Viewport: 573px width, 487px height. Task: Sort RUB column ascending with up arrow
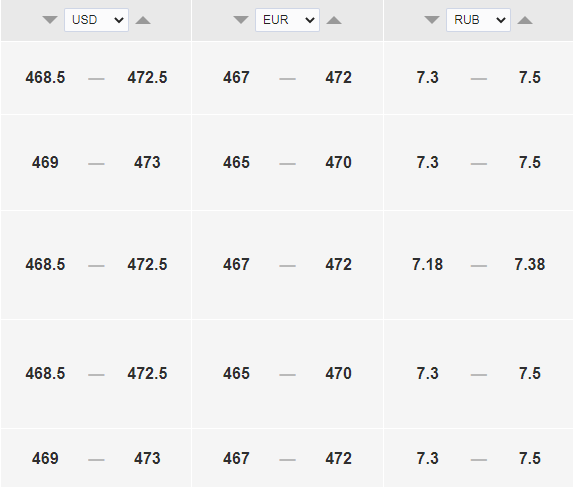(525, 20)
